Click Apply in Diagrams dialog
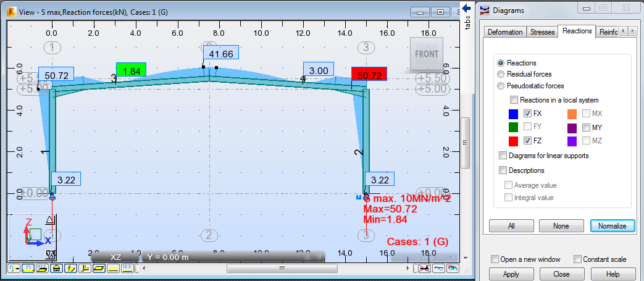The height and width of the screenshot is (281, 644). (511, 274)
